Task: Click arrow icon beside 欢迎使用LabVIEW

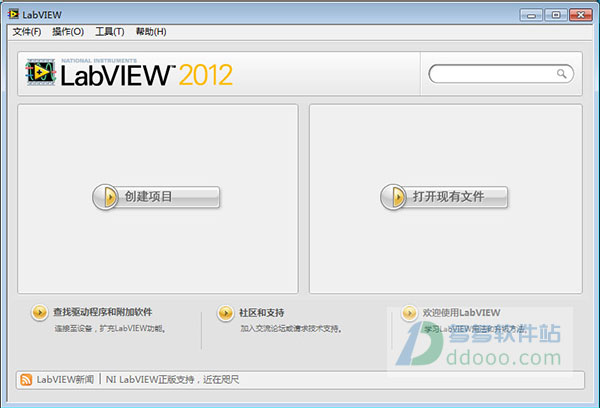Action: 409,313
